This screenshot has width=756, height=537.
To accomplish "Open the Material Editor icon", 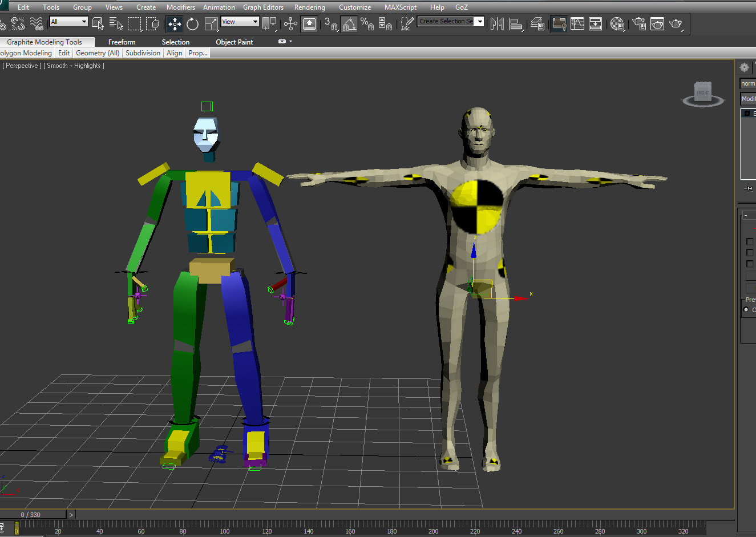I will click(x=617, y=24).
